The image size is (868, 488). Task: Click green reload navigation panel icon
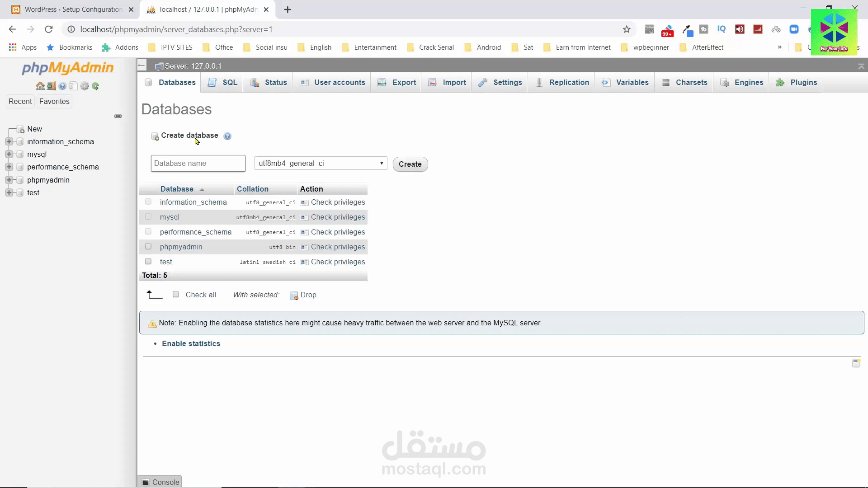(95, 86)
